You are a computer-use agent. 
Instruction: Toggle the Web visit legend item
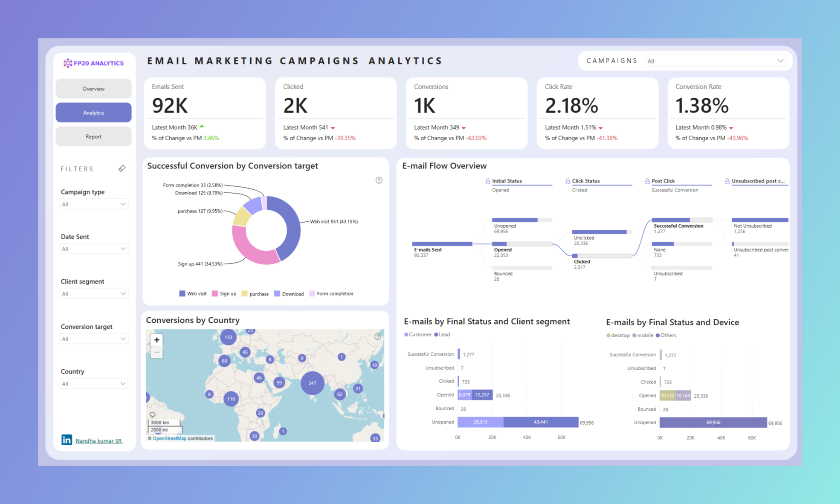193,294
